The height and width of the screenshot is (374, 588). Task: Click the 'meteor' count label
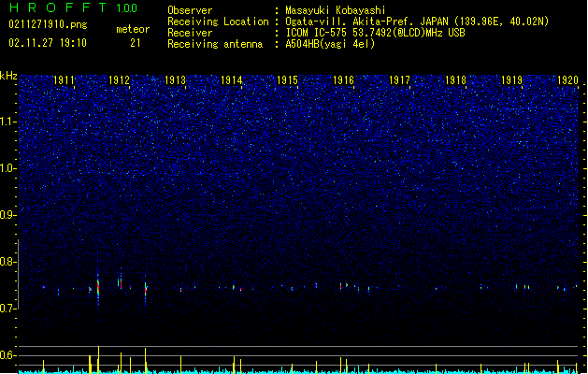133,29
